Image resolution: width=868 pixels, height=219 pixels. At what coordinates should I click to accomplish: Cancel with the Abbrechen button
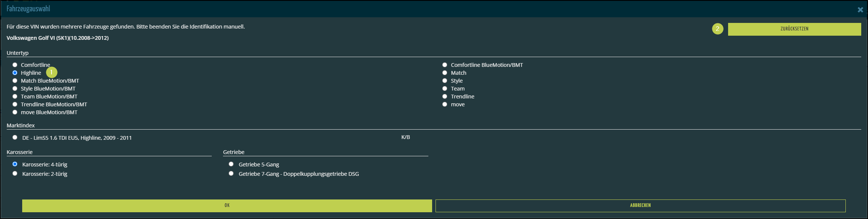[x=640, y=205]
